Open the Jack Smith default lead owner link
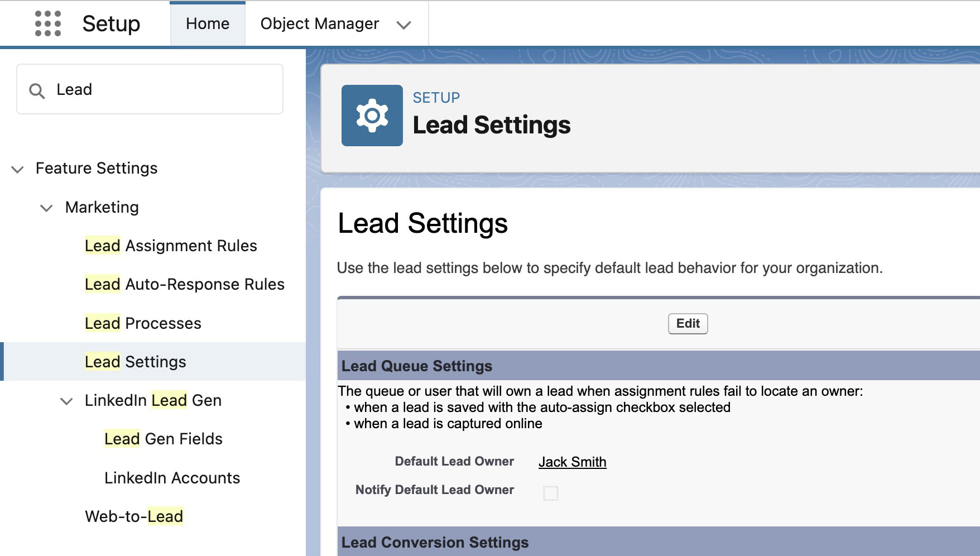This screenshot has width=980, height=556. tap(572, 462)
